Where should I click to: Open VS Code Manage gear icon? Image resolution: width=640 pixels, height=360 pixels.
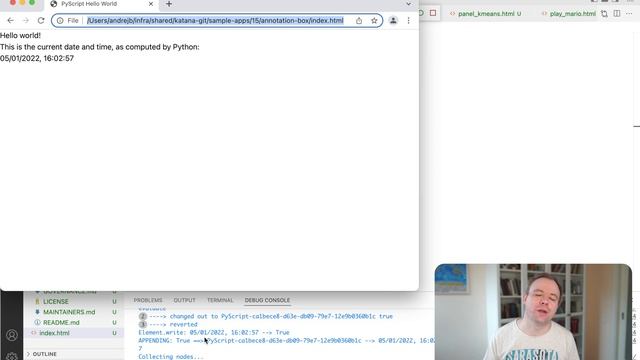pos(12,356)
